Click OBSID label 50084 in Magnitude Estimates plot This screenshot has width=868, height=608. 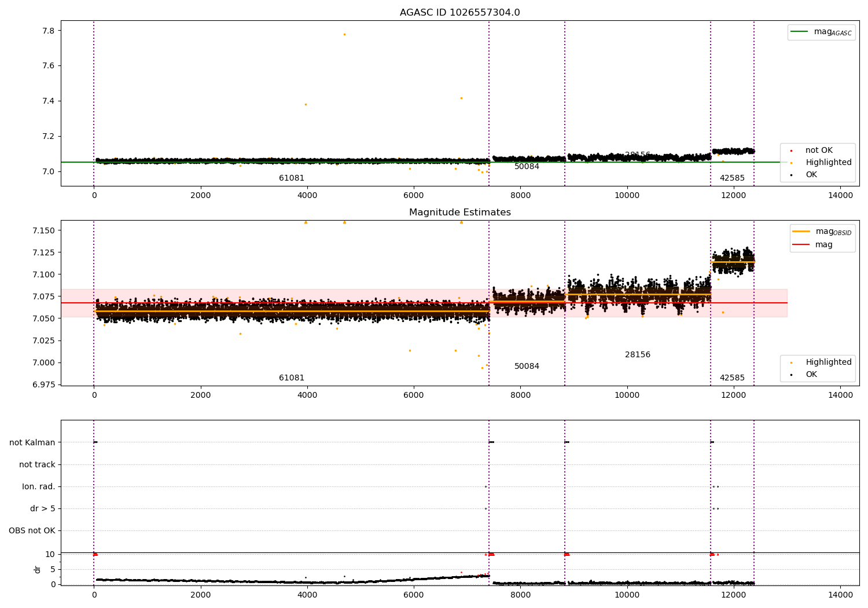click(527, 367)
